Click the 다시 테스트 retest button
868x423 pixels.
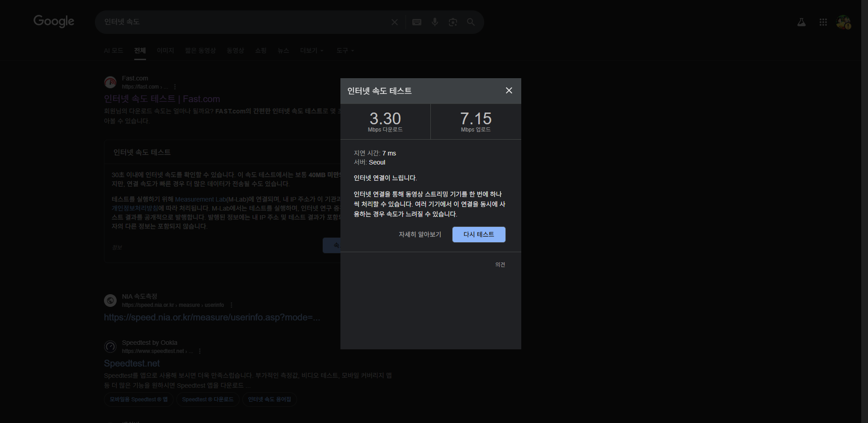point(478,235)
